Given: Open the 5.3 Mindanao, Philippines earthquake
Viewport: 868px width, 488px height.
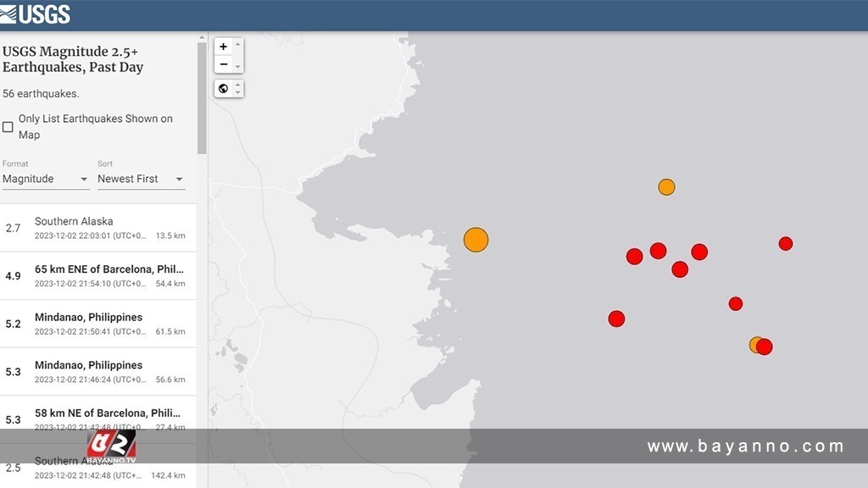Looking at the screenshot, I should (98, 371).
